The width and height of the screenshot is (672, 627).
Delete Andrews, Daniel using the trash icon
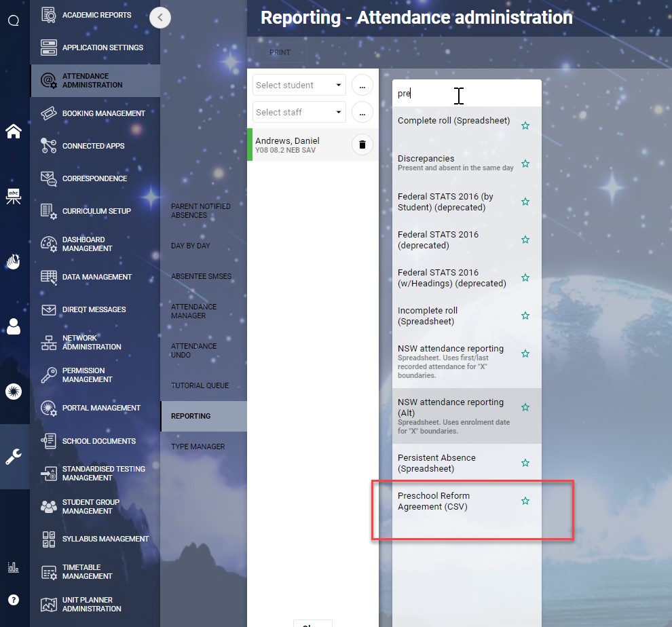point(362,145)
